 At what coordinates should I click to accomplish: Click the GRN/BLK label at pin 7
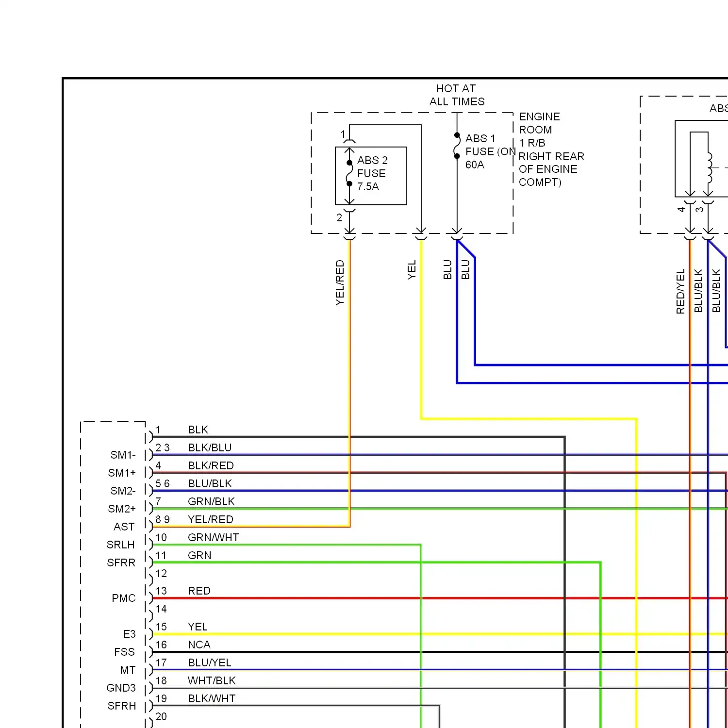tap(211, 501)
